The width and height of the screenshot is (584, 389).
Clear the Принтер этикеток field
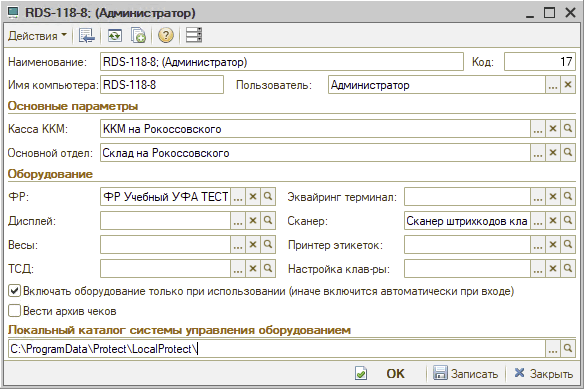coord(553,245)
